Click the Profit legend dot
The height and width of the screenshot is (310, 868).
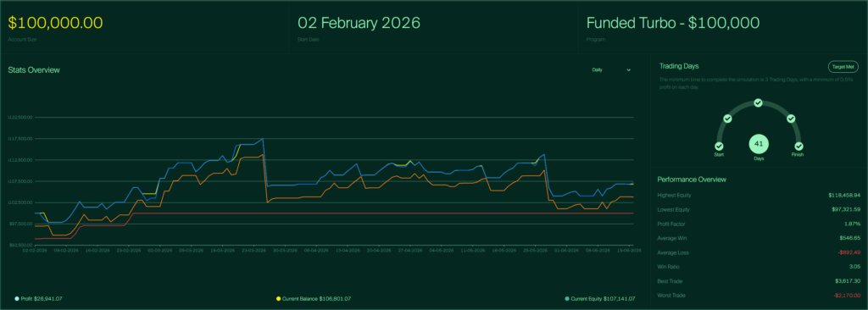pos(17,299)
